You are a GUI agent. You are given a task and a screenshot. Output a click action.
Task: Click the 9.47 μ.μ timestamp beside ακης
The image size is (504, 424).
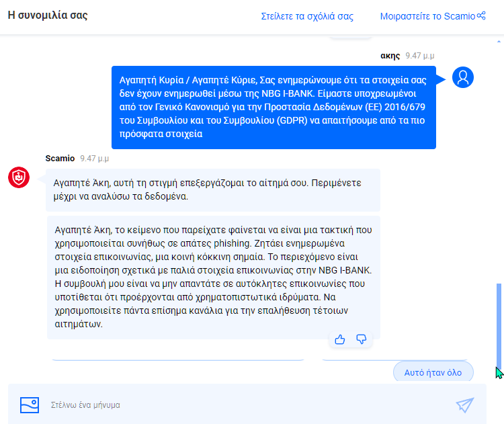tap(420, 56)
